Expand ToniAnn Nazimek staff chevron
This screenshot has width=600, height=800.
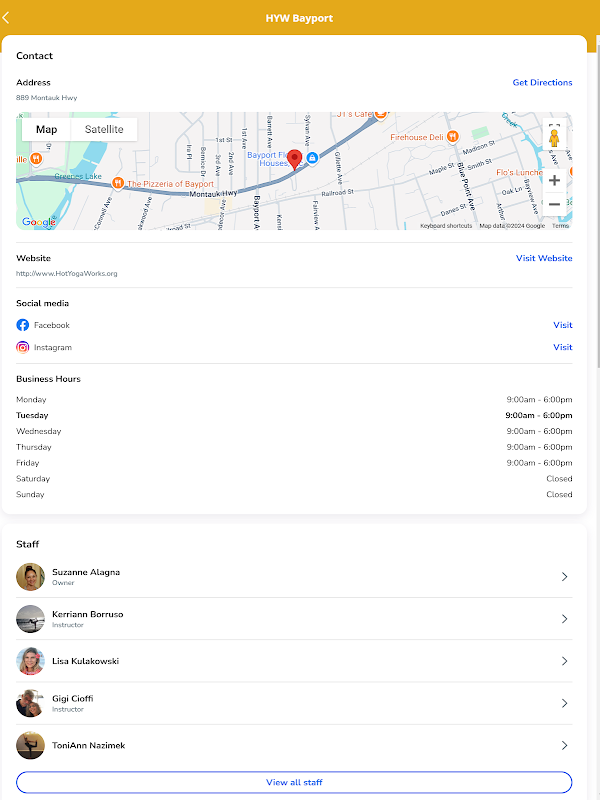click(564, 745)
